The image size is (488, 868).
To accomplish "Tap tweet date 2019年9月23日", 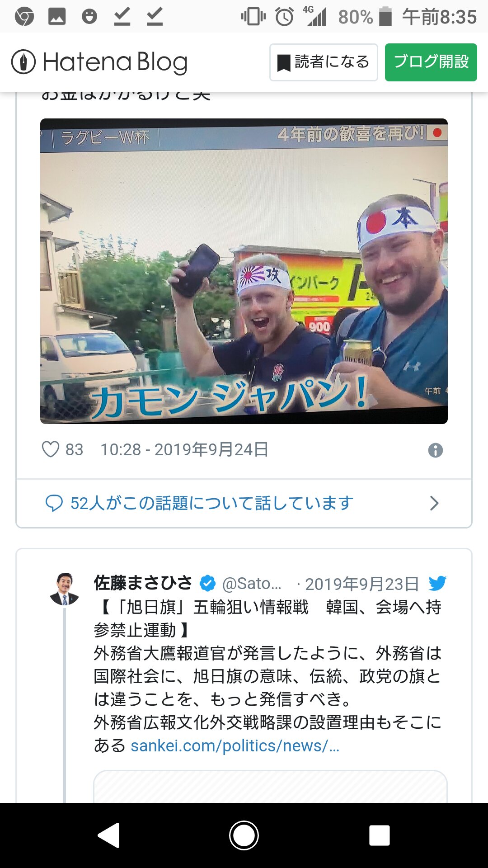I will click(x=362, y=584).
